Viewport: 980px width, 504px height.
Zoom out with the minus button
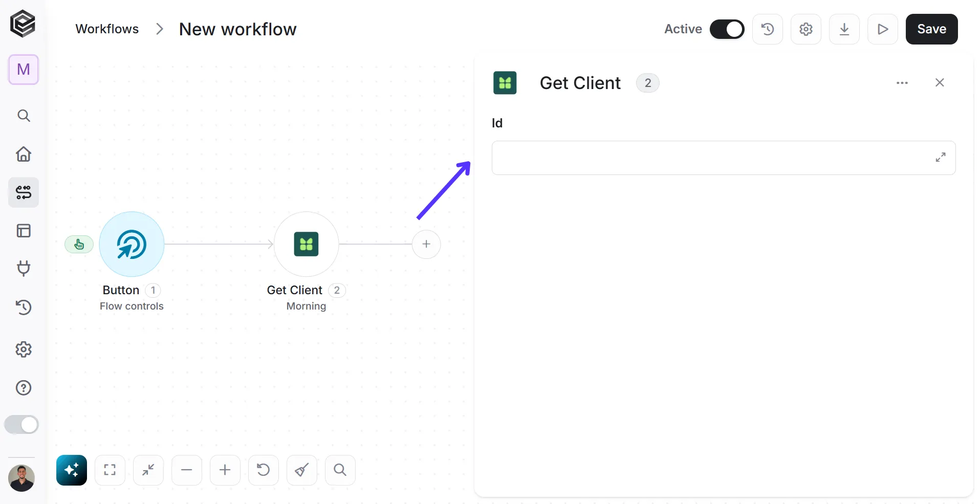coord(187,470)
